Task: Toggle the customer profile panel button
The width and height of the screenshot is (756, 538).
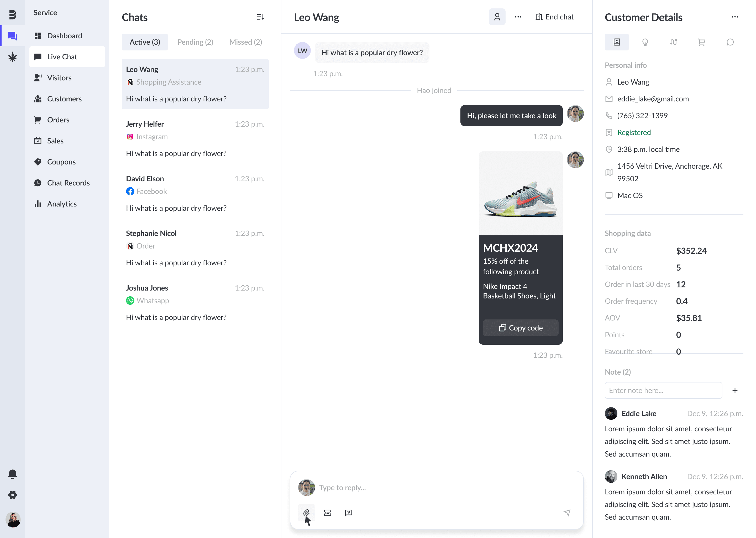Action: pos(497,17)
